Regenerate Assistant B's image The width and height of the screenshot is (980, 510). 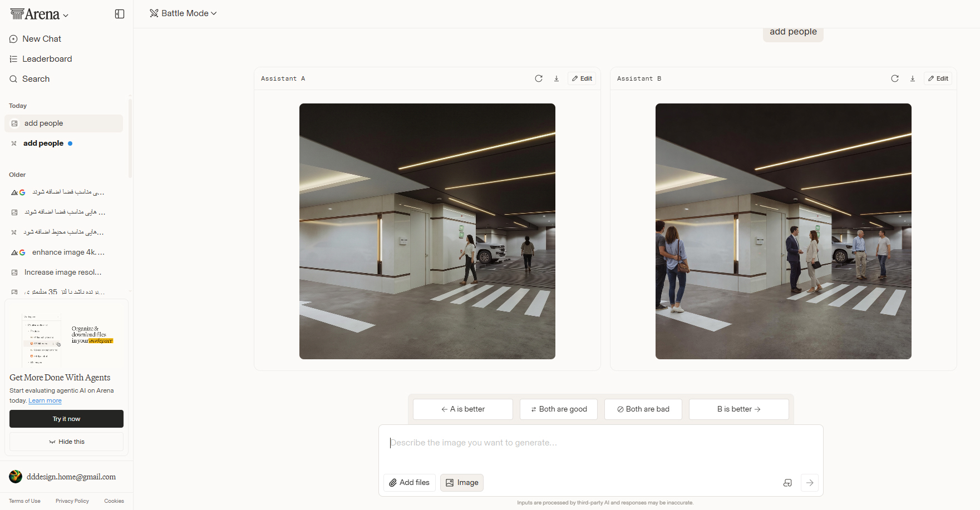pos(895,78)
